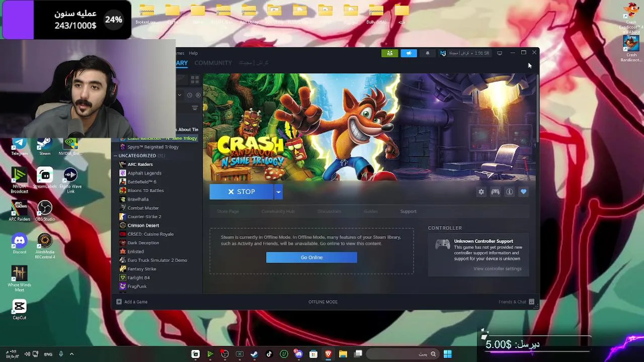Click the recent activity clock filter icon
The height and width of the screenshot is (362, 644).
pos(190,95)
